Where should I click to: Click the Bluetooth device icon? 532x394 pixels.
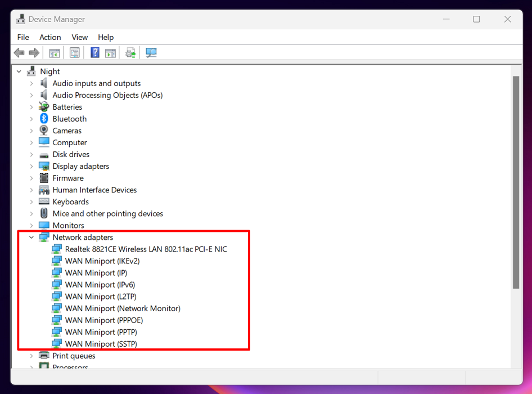click(43, 119)
